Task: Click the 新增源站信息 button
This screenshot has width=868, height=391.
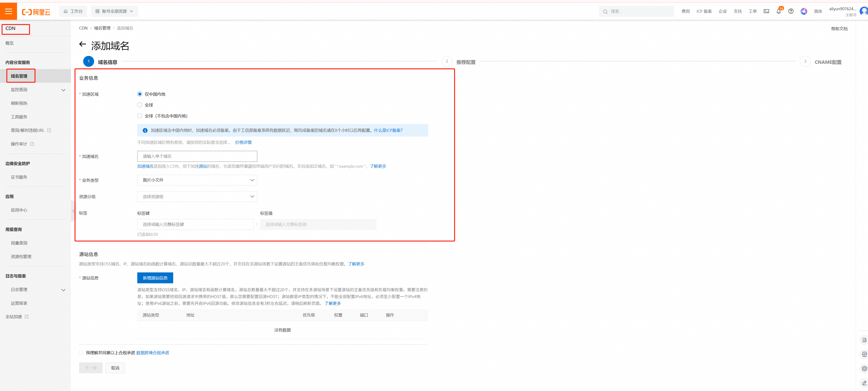Action: 155,278
